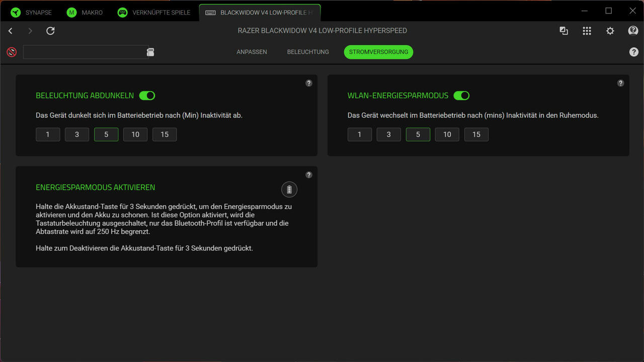Click the memory card icon beside profile field
The width and height of the screenshot is (644, 362).
click(150, 52)
